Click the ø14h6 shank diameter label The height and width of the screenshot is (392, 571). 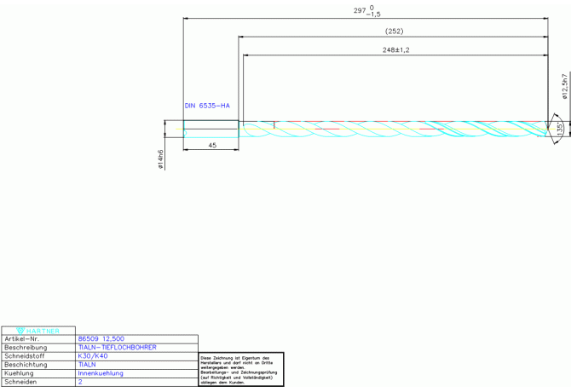coord(160,159)
